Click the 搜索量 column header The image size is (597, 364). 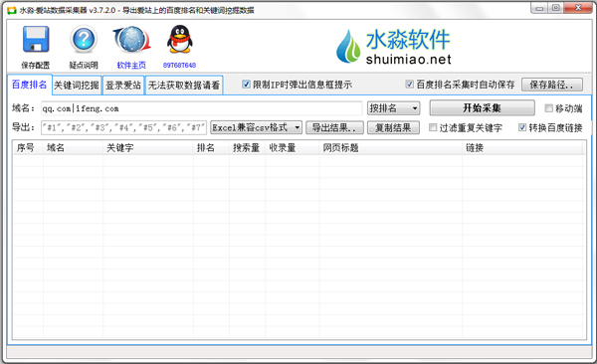247,148
